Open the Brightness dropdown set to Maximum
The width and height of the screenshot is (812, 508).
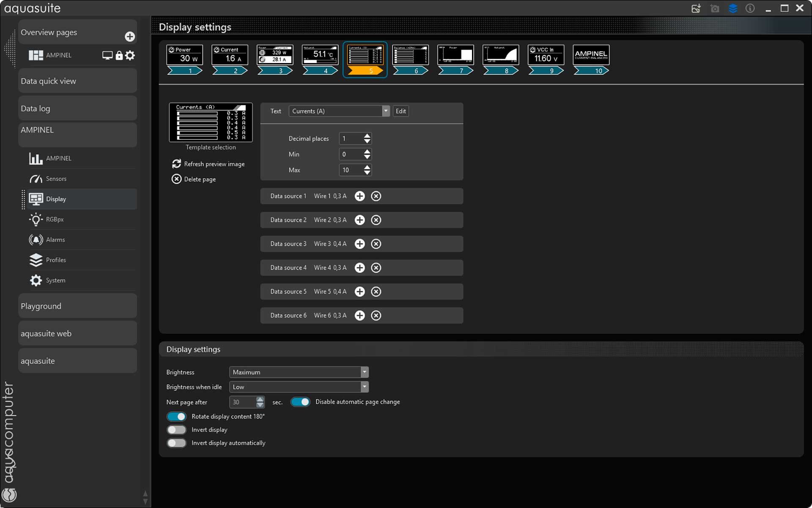point(299,372)
